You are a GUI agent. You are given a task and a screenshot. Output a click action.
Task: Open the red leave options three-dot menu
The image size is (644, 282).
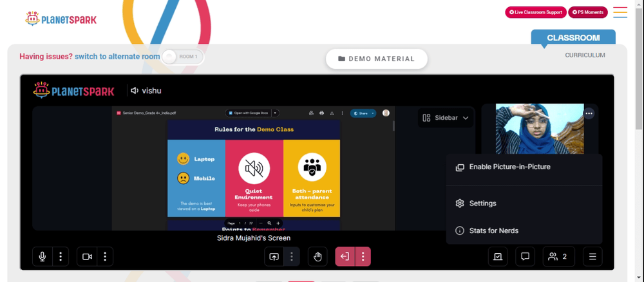point(363,256)
